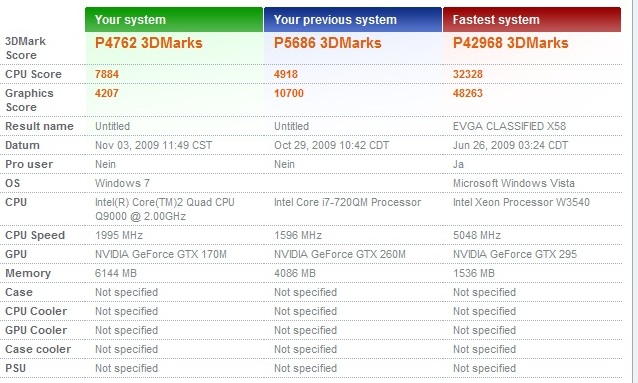Image resolution: width=638 pixels, height=383 pixels.
Task: Click the NVIDIA GeForce GTX 295 text
Action: [x=515, y=254]
